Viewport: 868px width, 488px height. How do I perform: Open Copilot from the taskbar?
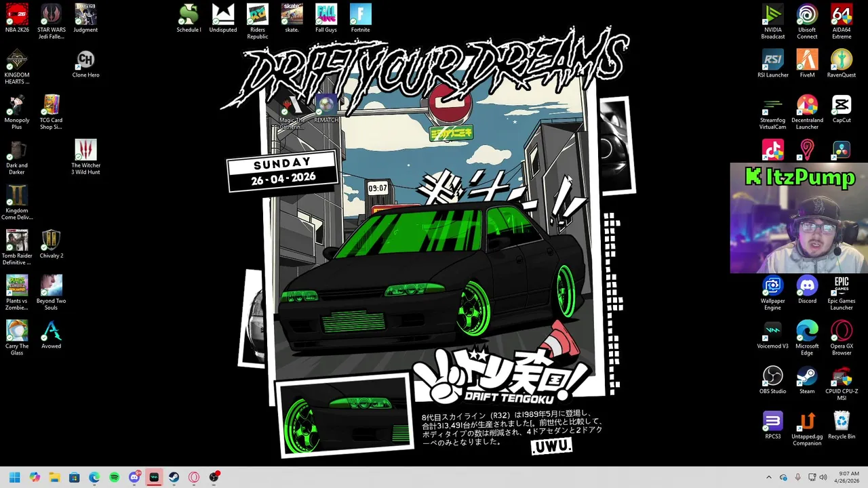[x=35, y=477]
